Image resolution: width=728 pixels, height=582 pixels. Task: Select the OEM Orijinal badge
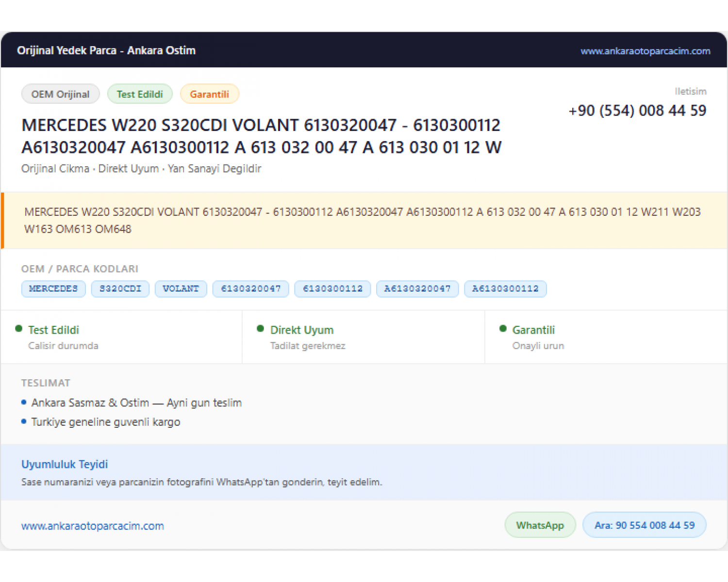pos(61,94)
